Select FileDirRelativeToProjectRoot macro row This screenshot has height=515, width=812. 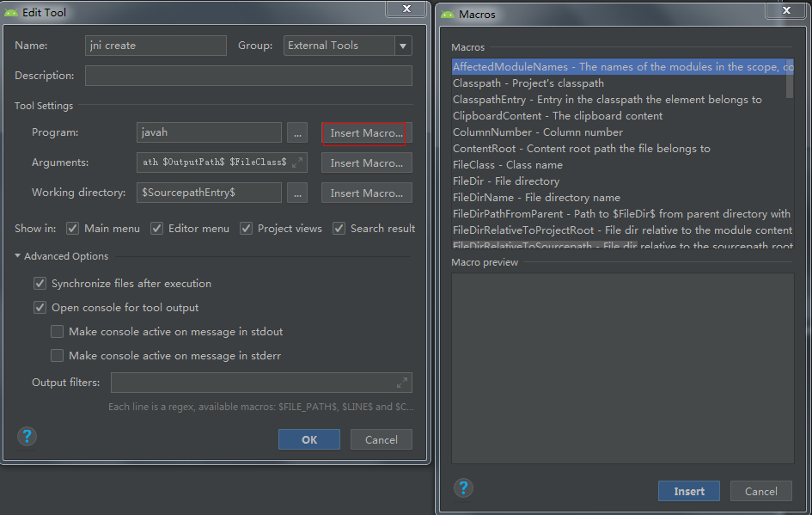(622, 230)
